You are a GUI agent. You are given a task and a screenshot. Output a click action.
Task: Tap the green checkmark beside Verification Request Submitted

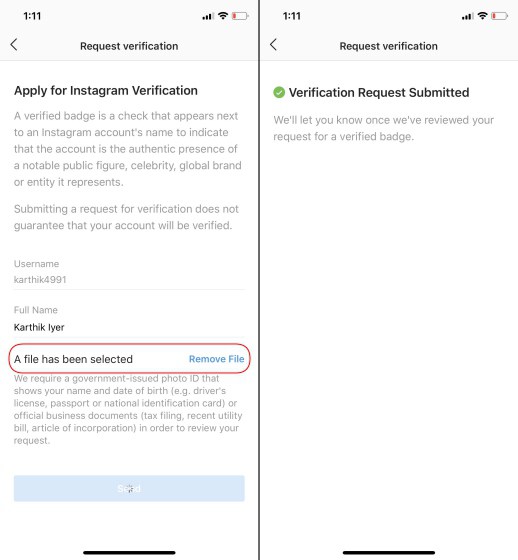pyautogui.click(x=279, y=92)
